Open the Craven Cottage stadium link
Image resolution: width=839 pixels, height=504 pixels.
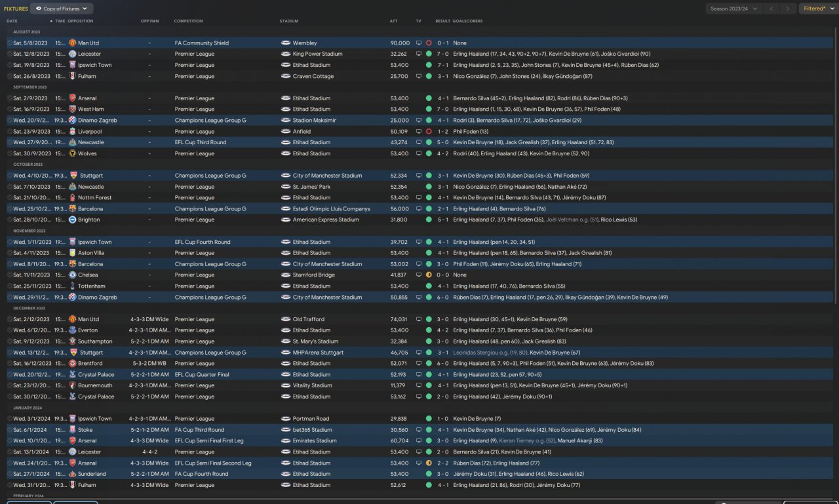[313, 76]
